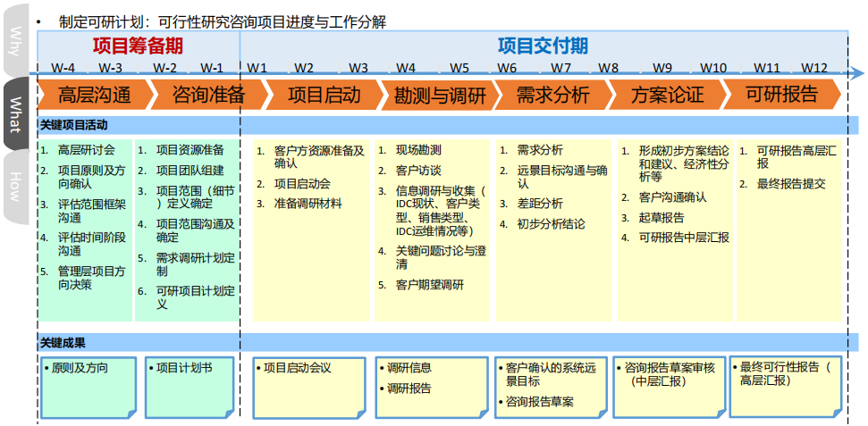Click the Why side tab

coord(16,40)
